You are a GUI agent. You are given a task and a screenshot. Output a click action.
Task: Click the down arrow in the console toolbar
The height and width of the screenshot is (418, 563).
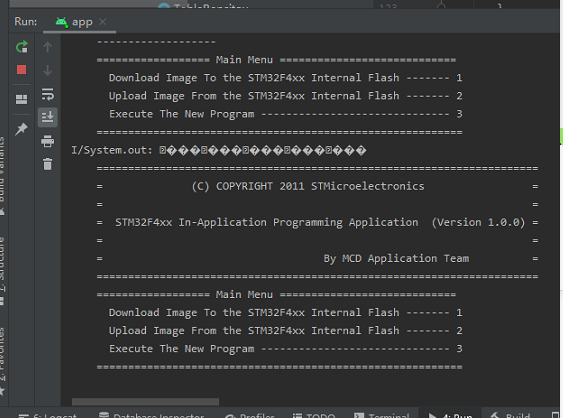pos(47,70)
